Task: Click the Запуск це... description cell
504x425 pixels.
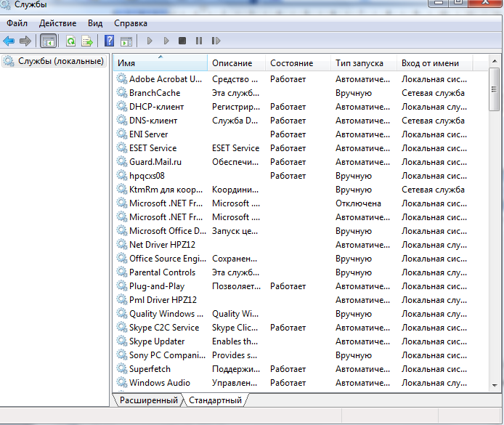Action: point(235,231)
